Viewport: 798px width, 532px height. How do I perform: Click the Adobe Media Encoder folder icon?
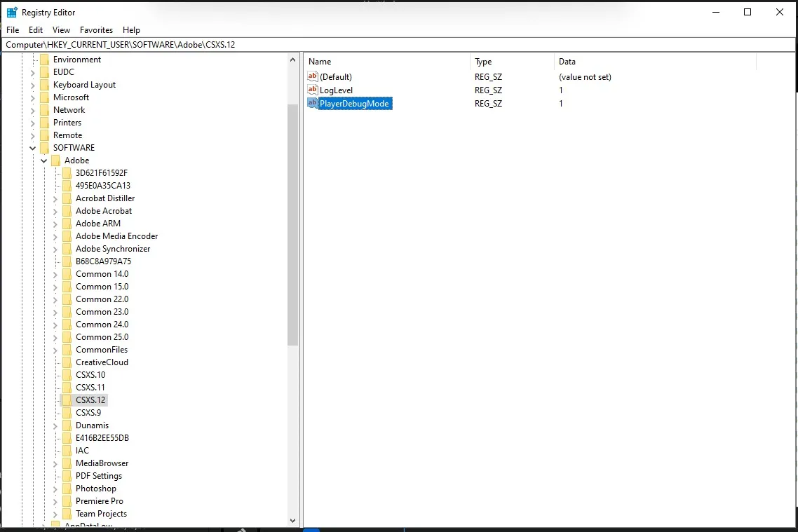[67, 236]
